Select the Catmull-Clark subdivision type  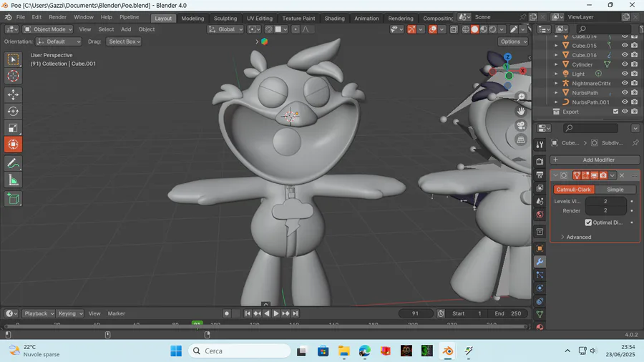tap(574, 189)
